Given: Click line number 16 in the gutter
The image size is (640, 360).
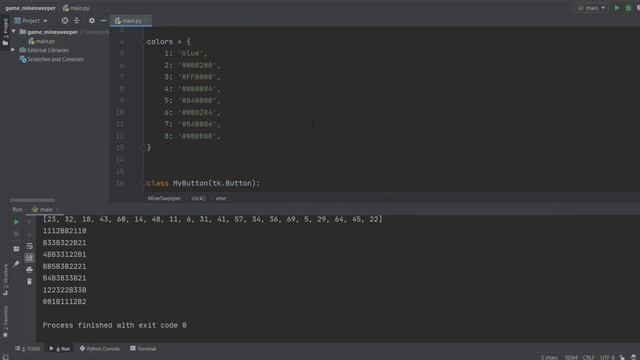Looking at the screenshot, I should [120, 183].
